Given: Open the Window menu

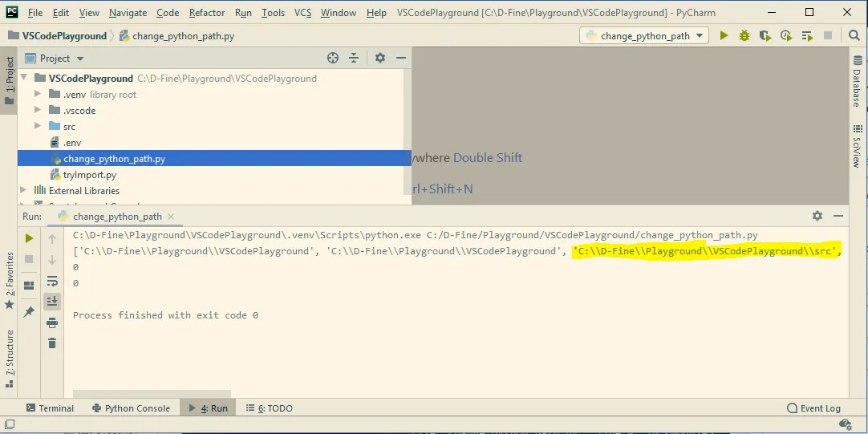Looking at the screenshot, I should pyautogui.click(x=339, y=12).
